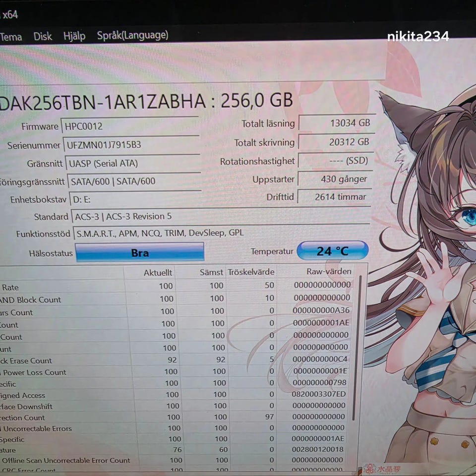
Task: Select the disk title DAK256TBN-1AR1ZABHA 256,0 GB
Action: (x=146, y=101)
